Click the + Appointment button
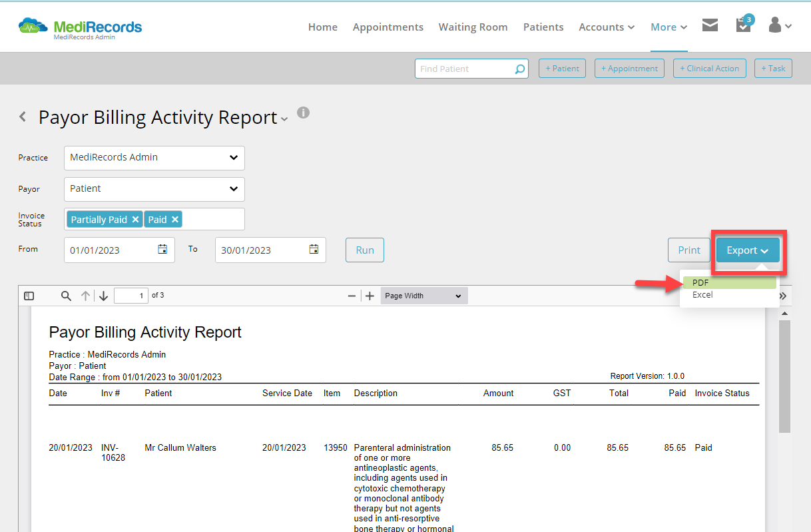811x532 pixels. (x=629, y=68)
